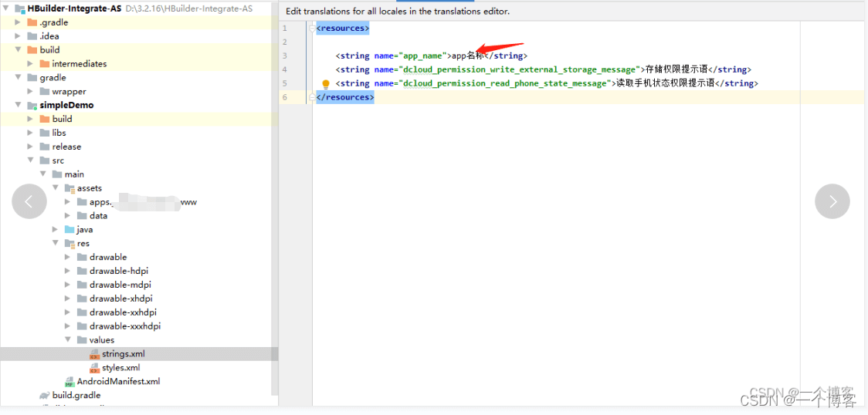Click the app_name string value text
Viewport: 868px width, 415px height.
(467, 56)
